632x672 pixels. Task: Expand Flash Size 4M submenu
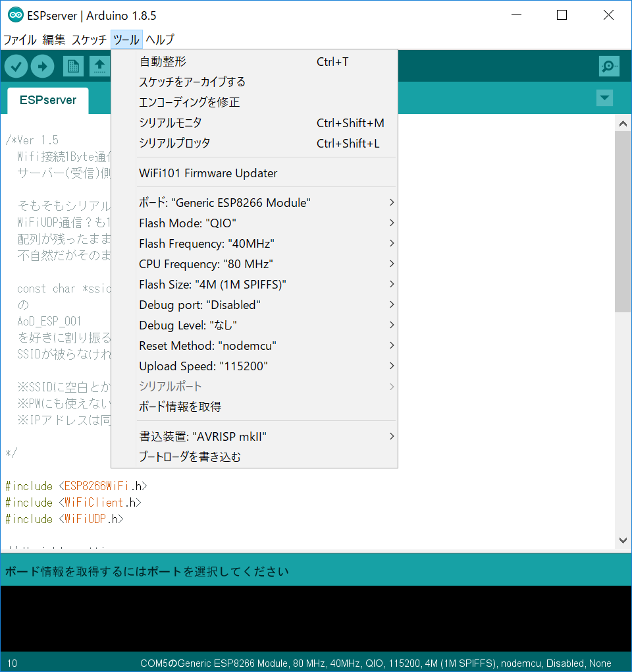[x=254, y=285]
